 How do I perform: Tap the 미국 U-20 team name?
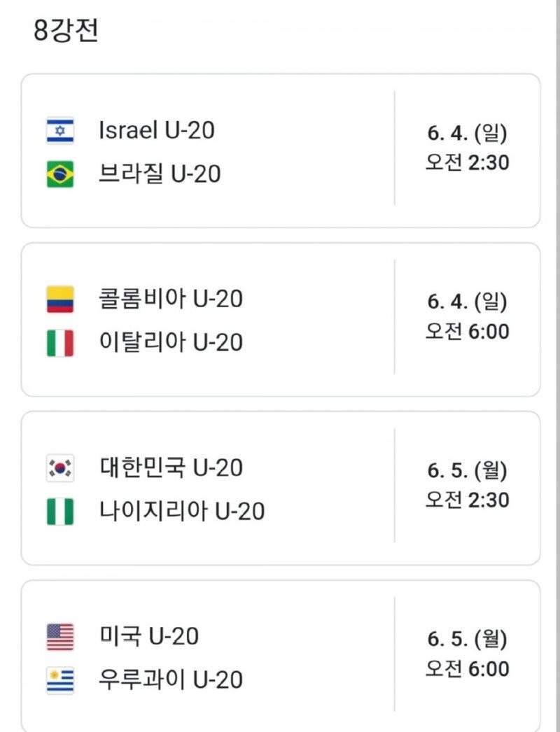[148, 636]
